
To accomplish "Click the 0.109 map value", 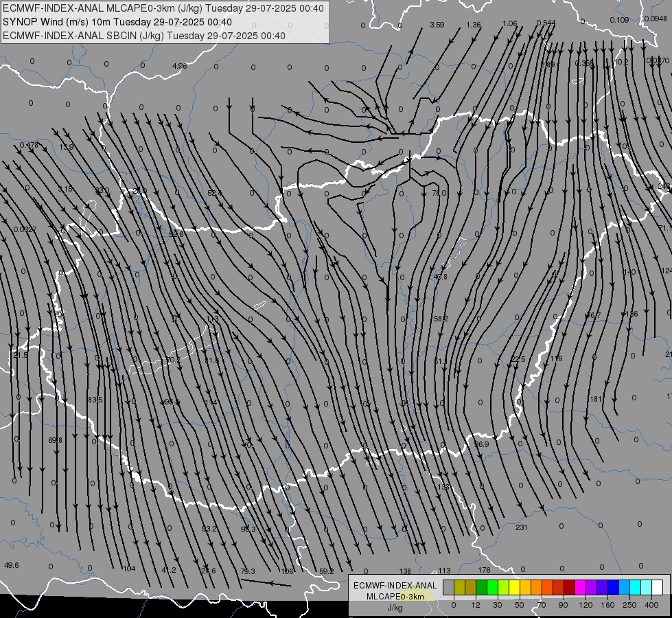I will [619, 20].
